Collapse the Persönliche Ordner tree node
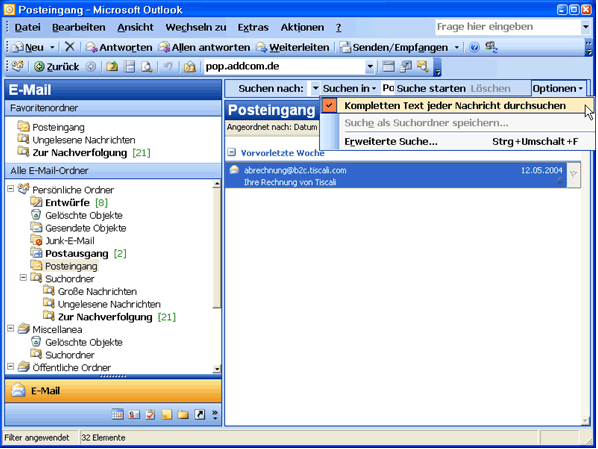598x449 pixels. (11, 189)
